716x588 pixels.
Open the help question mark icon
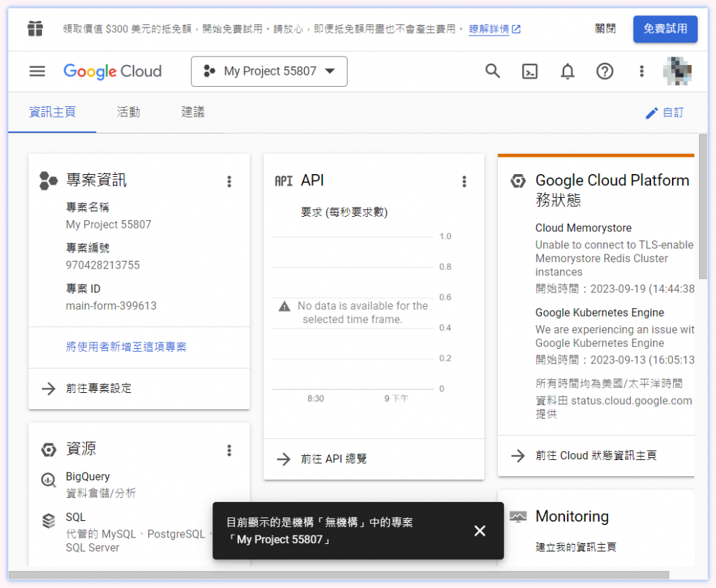click(x=605, y=71)
